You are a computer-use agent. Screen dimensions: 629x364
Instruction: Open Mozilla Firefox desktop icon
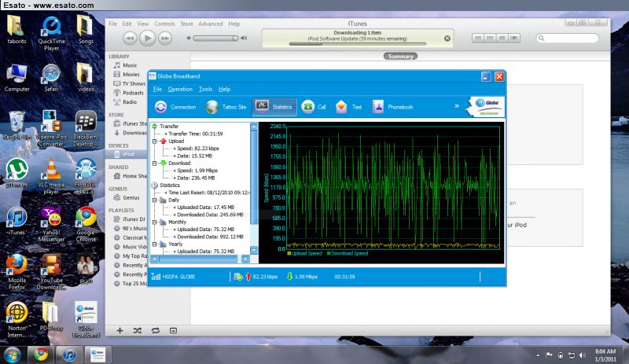coord(17,272)
